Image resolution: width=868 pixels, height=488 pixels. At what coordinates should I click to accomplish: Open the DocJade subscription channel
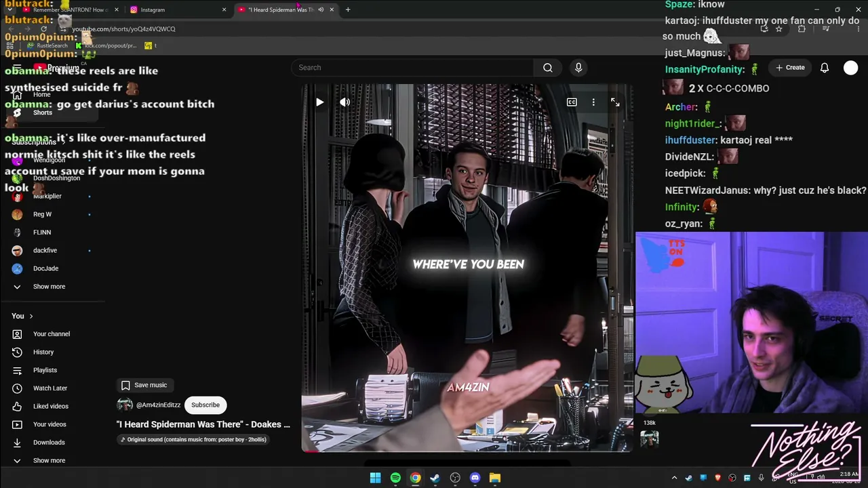click(x=52, y=268)
